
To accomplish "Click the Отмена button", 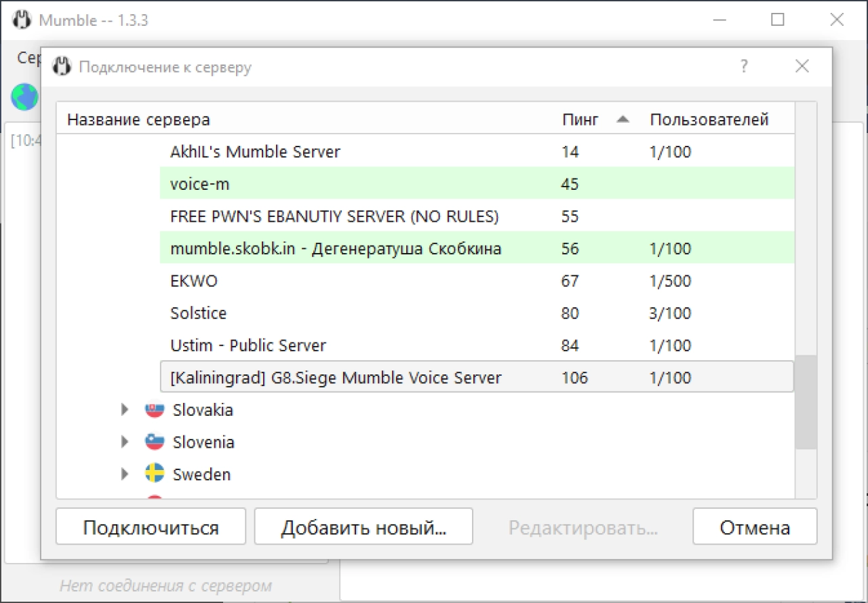I will pyautogui.click(x=755, y=527).
